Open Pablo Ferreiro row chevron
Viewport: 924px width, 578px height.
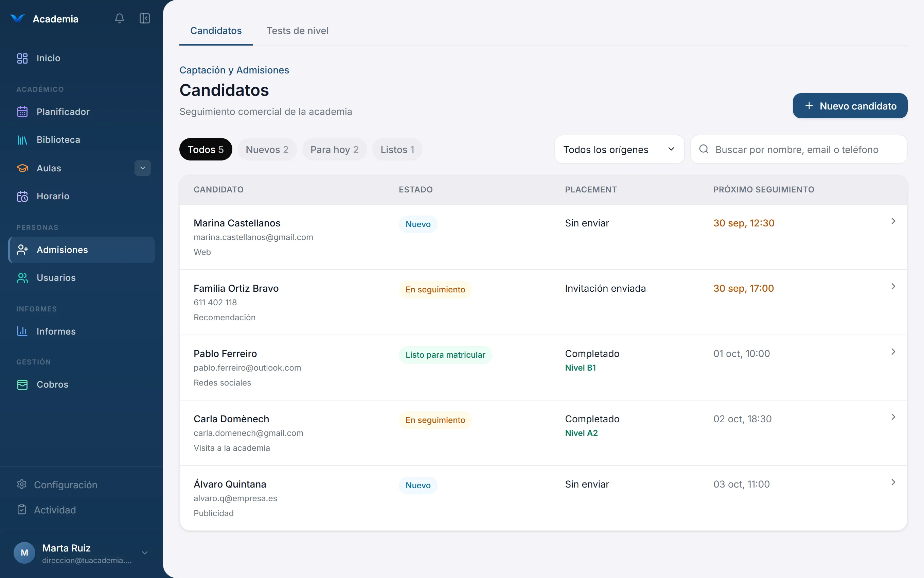pyautogui.click(x=893, y=352)
